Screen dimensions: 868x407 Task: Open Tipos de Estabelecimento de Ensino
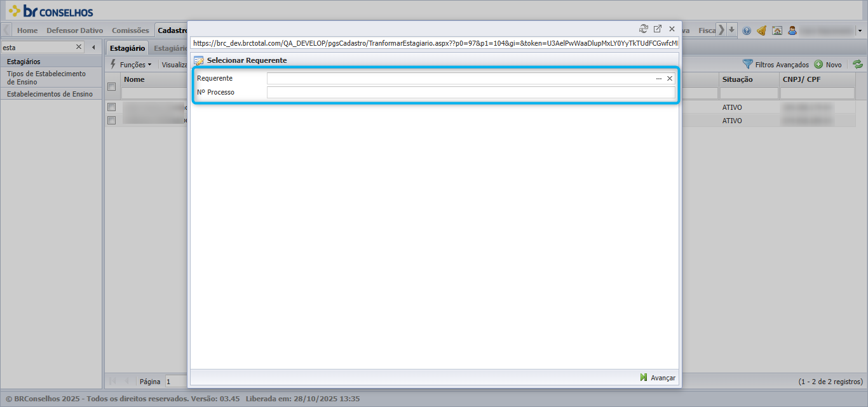[x=51, y=77]
